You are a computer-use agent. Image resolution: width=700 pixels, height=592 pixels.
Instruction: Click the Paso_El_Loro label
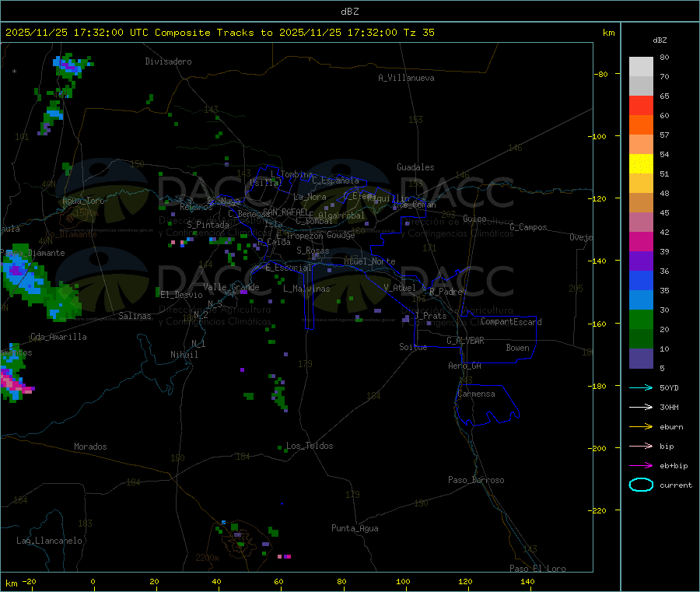click(x=537, y=569)
